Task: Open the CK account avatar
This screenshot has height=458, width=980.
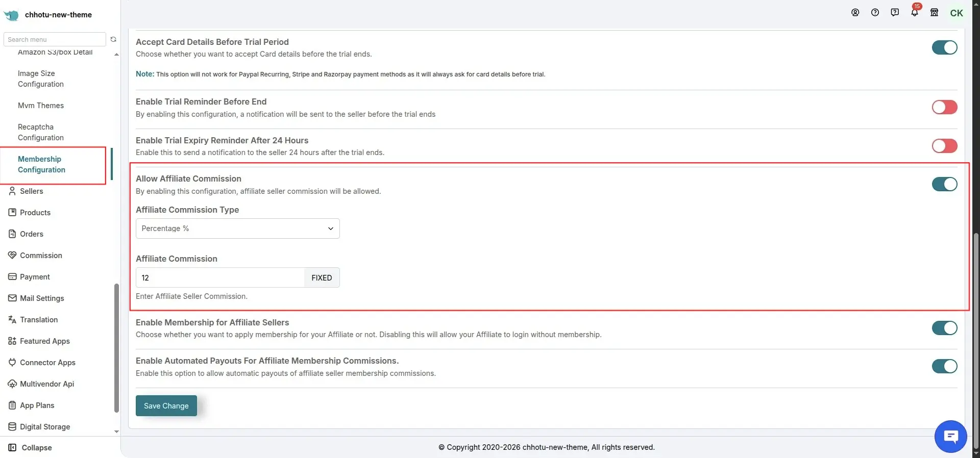Action: (957, 13)
